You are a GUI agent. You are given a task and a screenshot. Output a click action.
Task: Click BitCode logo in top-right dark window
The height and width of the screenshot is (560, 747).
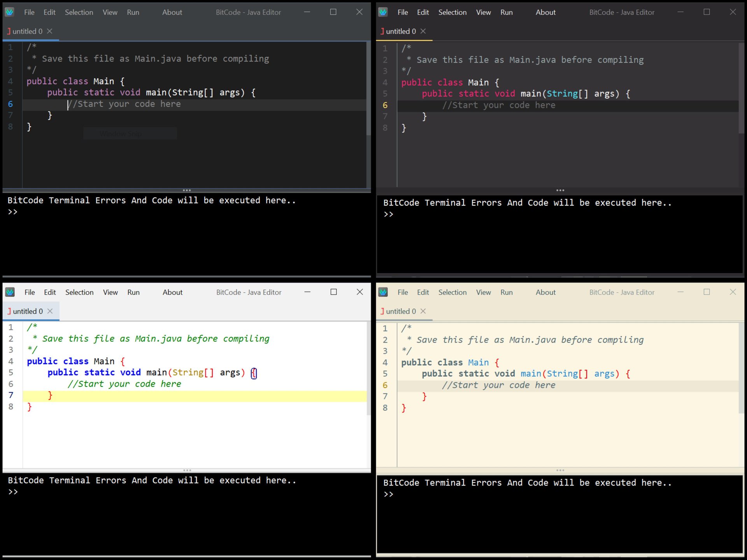point(383,12)
